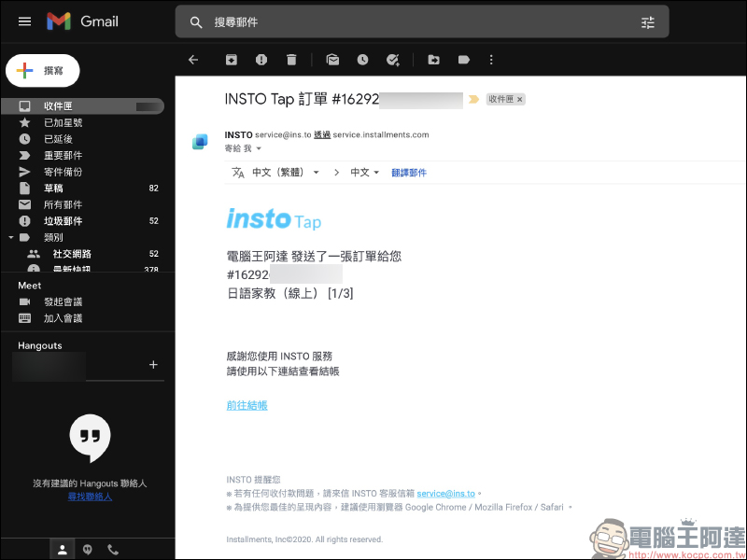Remove the 收件匣 label from email
This screenshot has height=560, width=747.
tap(520, 99)
